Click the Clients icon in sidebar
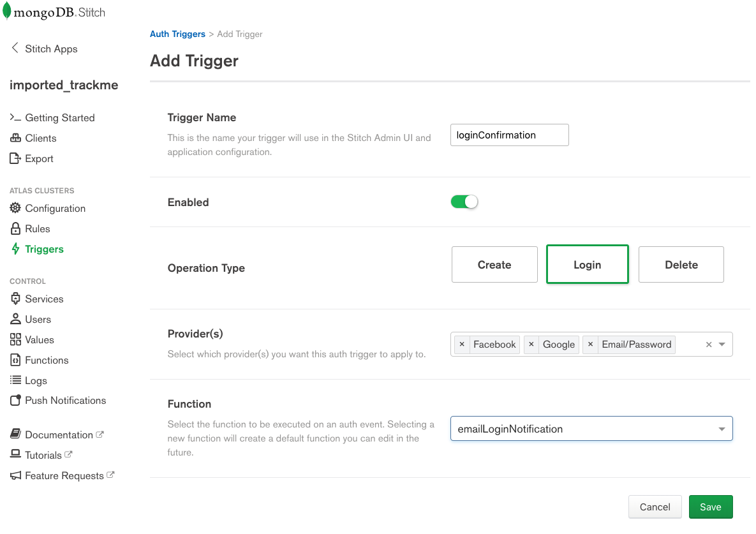This screenshot has width=756, height=534. coord(15,138)
